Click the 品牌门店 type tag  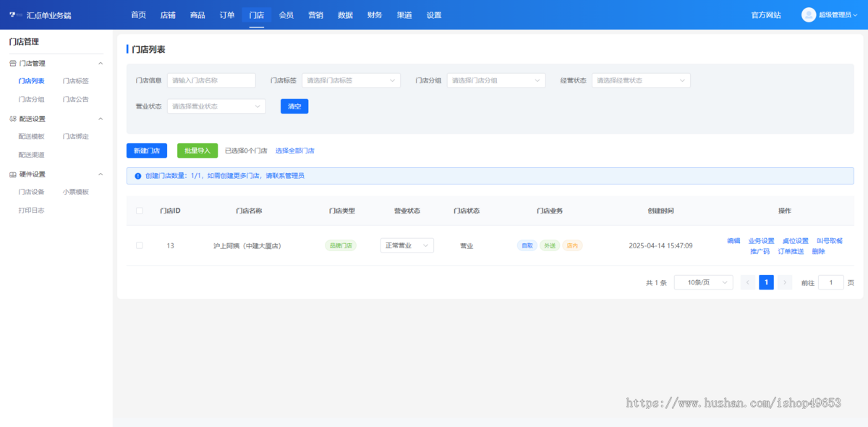coord(341,245)
